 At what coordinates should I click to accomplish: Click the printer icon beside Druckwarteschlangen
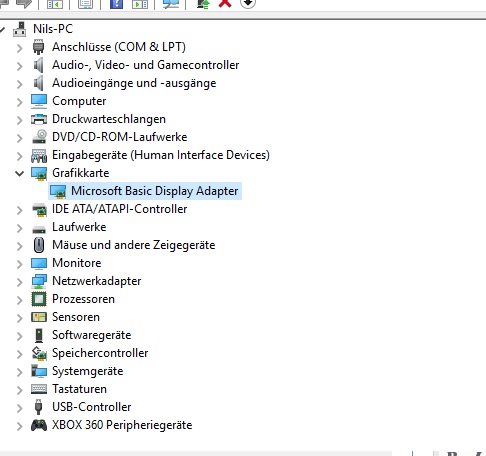coord(39,119)
